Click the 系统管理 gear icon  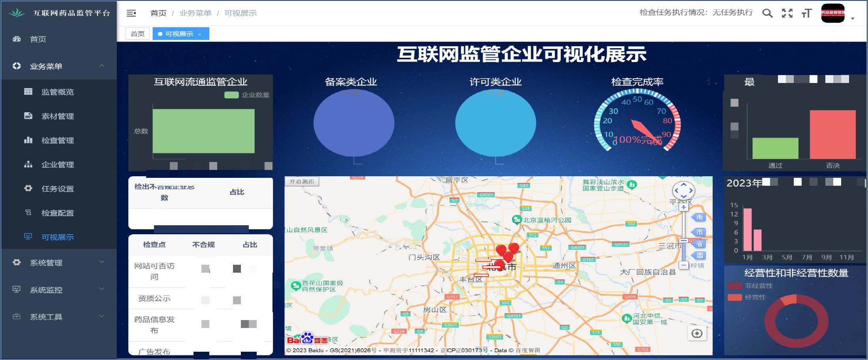pos(17,262)
